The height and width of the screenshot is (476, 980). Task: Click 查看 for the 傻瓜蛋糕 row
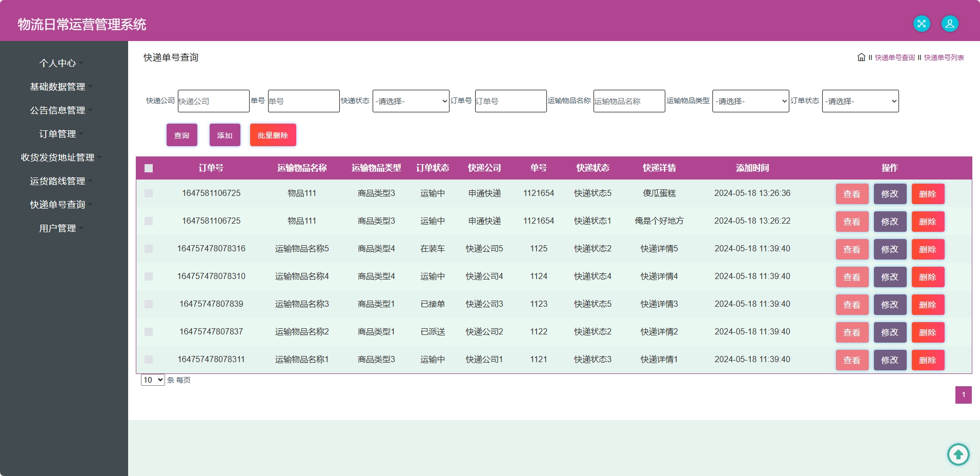[852, 194]
